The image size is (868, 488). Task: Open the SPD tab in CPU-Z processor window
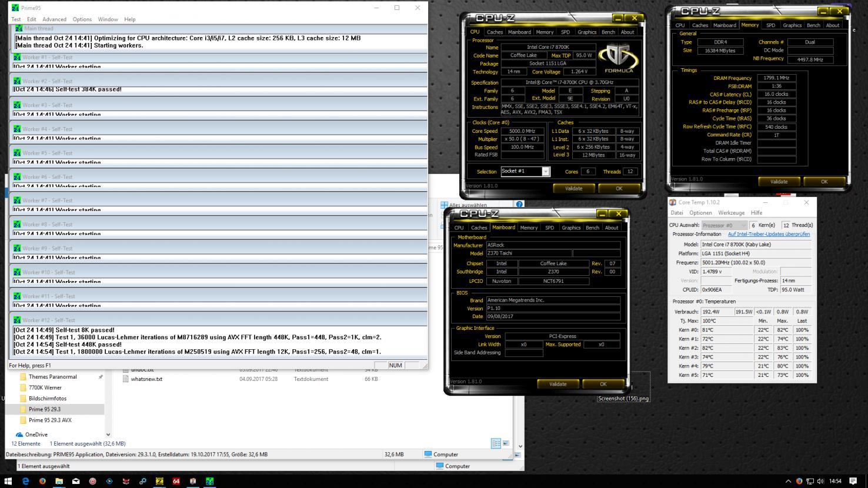565,32
